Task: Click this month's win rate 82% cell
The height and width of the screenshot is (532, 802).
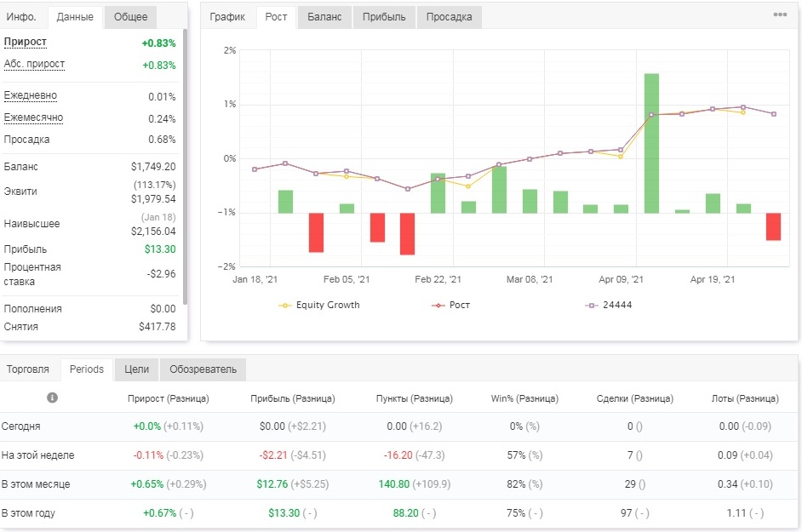Action: click(524, 484)
